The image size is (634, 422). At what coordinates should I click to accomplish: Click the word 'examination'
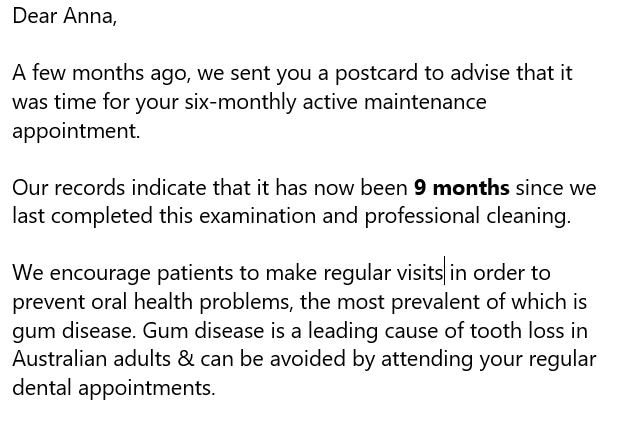pos(257,215)
